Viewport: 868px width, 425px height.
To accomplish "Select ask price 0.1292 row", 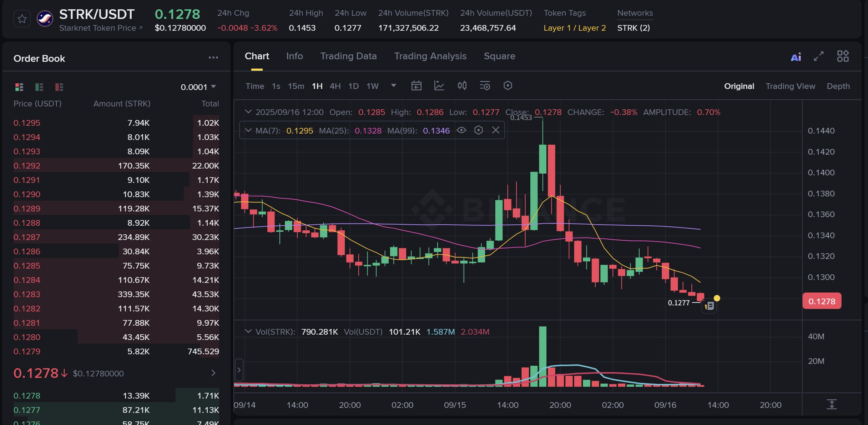I will (x=116, y=166).
